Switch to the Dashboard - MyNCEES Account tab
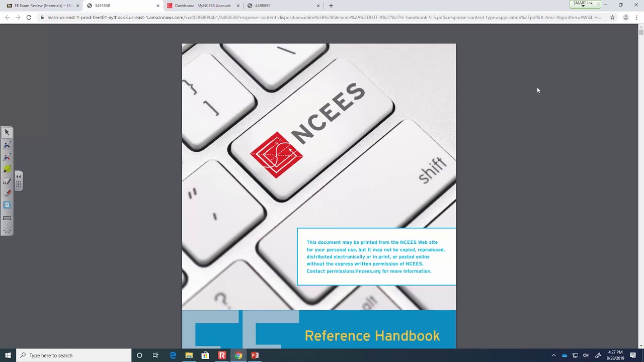The height and width of the screenshot is (362, 644). 202,6
